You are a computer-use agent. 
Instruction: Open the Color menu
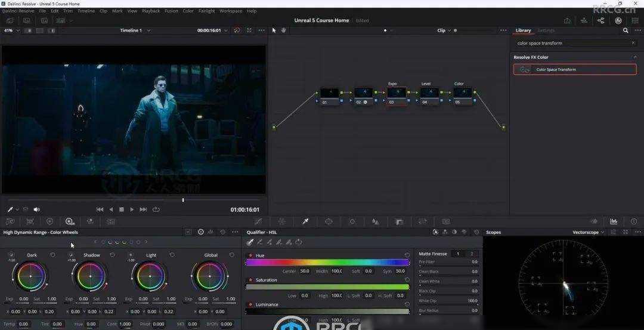click(x=188, y=11)
